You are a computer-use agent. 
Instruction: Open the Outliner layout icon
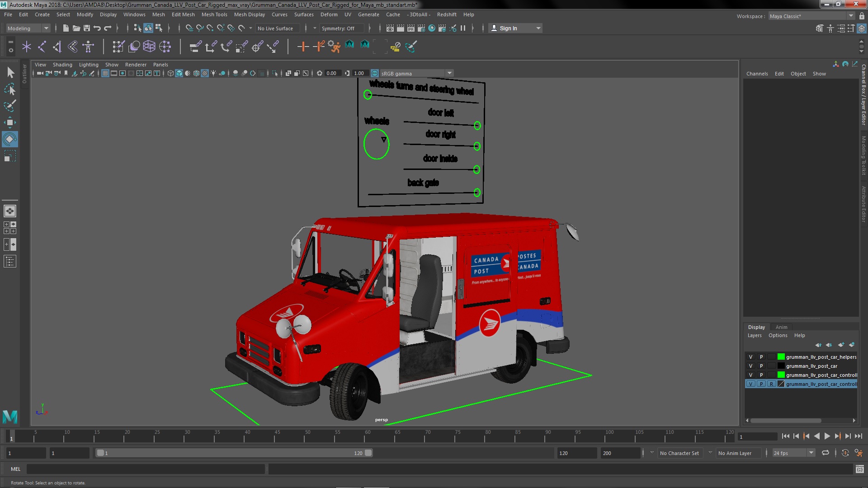[10, 261]
